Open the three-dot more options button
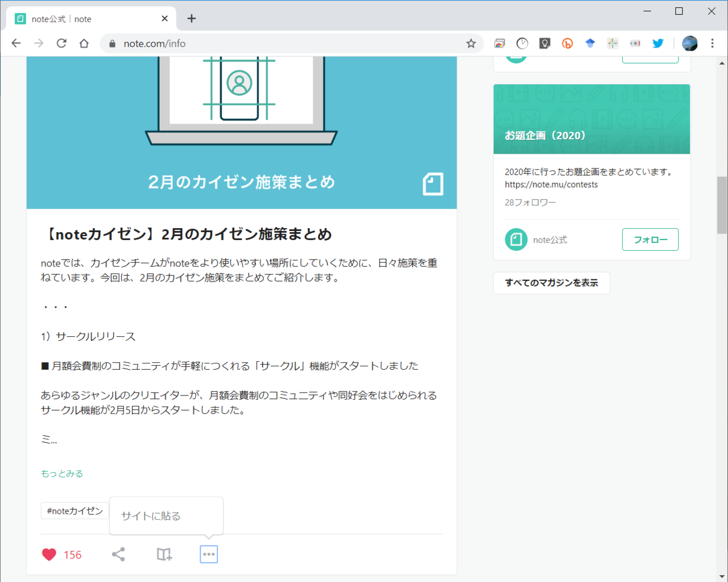Image resolution: width=728 pixels, height=582 pixels. (209, 554)
